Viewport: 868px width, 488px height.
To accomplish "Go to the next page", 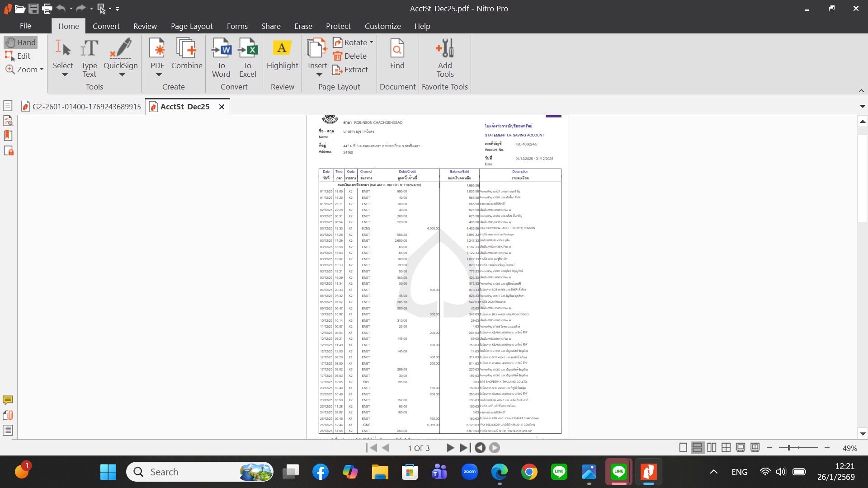I will pos(450,448).
